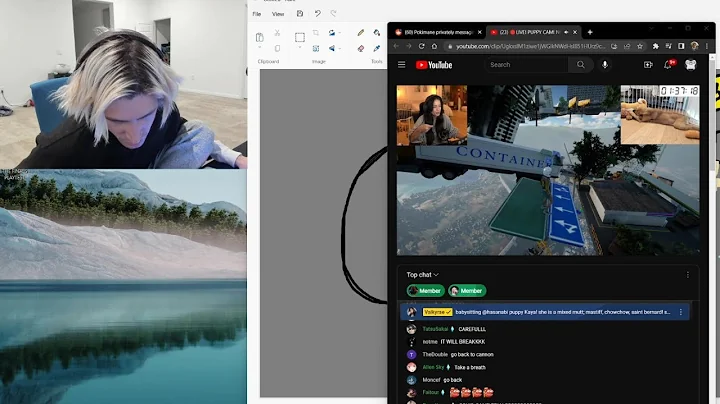Click the Rotate icon in Paint
Image resolution: width=720 pixels, height=404 pixels.
tap(332, 33)
